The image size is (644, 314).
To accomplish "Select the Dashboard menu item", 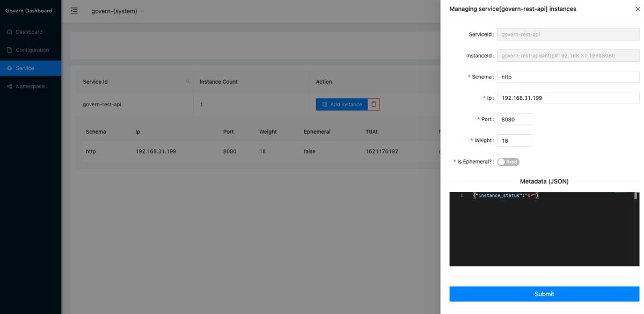I will (x=29, y=32).
